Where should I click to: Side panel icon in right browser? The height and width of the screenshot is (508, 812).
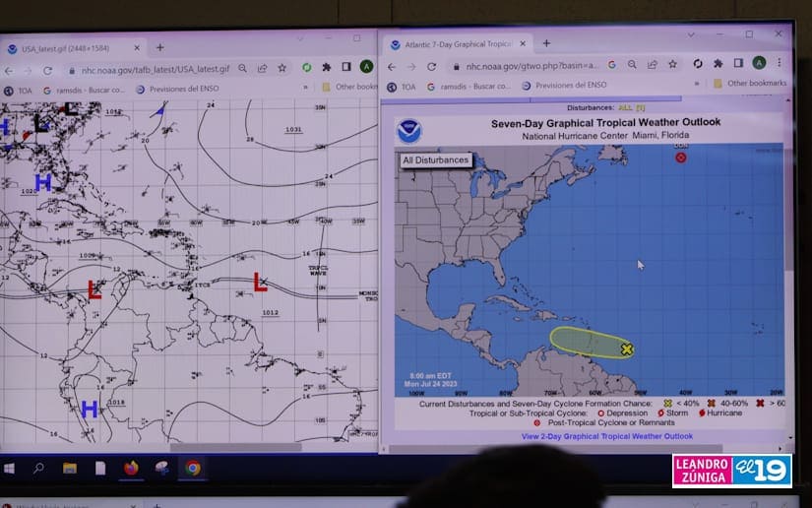(738, 63)
